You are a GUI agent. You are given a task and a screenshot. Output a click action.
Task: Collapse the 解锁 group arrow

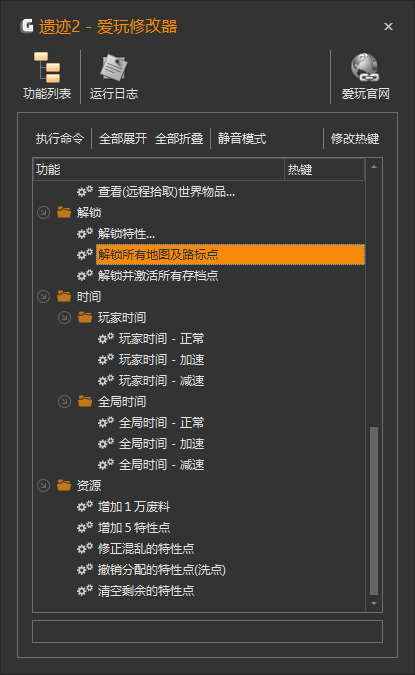click(43, 212)
